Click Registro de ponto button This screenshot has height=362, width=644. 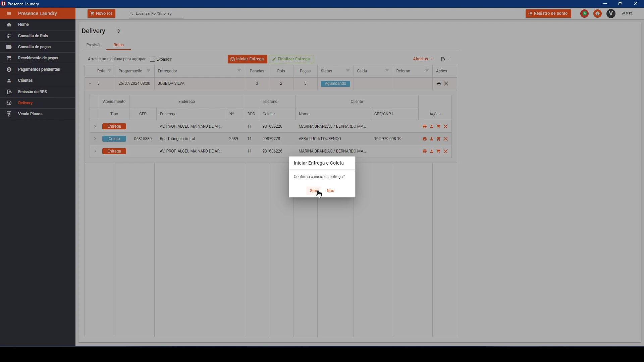[x=548, y=14]
